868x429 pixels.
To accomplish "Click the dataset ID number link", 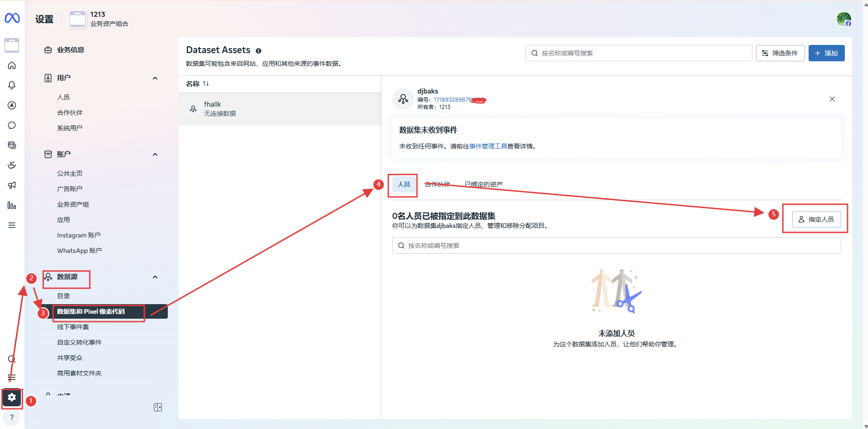I will [x=459, y=100].
